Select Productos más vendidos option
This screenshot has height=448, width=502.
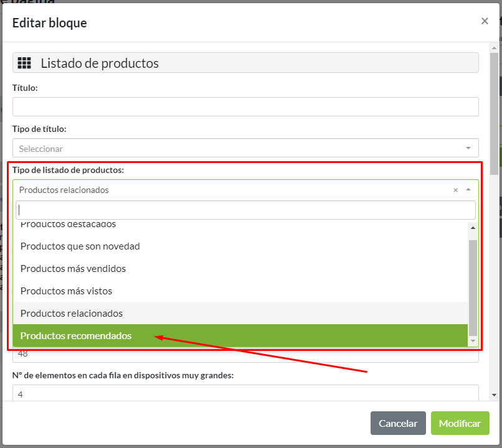[73, 269]
